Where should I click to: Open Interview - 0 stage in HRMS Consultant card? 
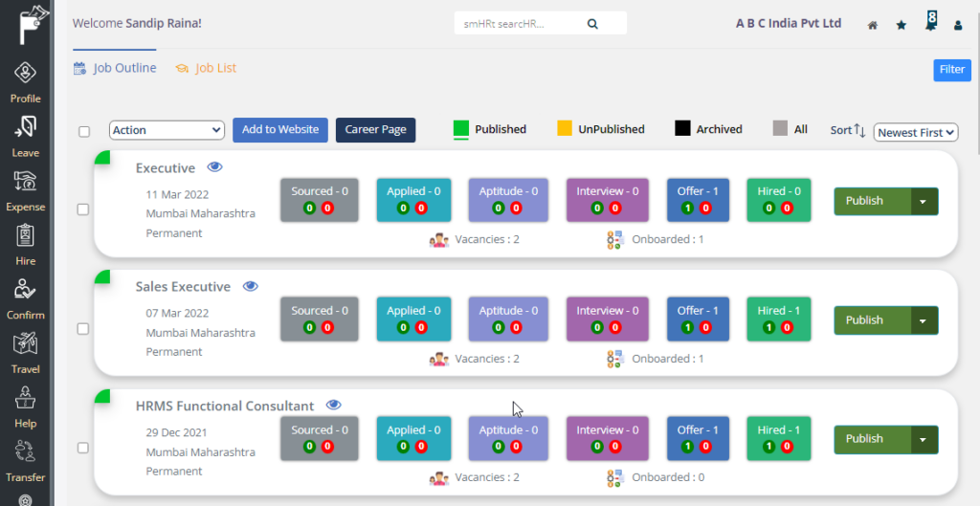(x=608, y=438)
